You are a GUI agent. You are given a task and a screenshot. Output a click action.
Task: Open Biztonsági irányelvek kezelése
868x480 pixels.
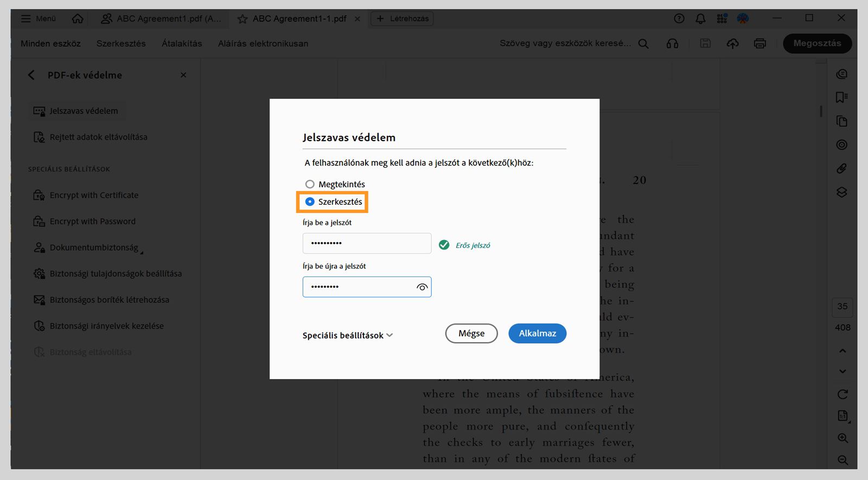point(98,326)
